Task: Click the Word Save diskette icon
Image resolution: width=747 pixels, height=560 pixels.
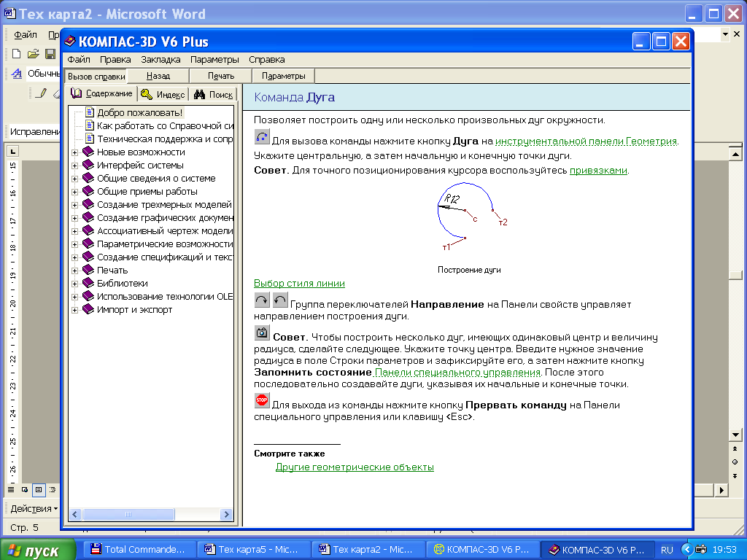Action: pos(50,54)
